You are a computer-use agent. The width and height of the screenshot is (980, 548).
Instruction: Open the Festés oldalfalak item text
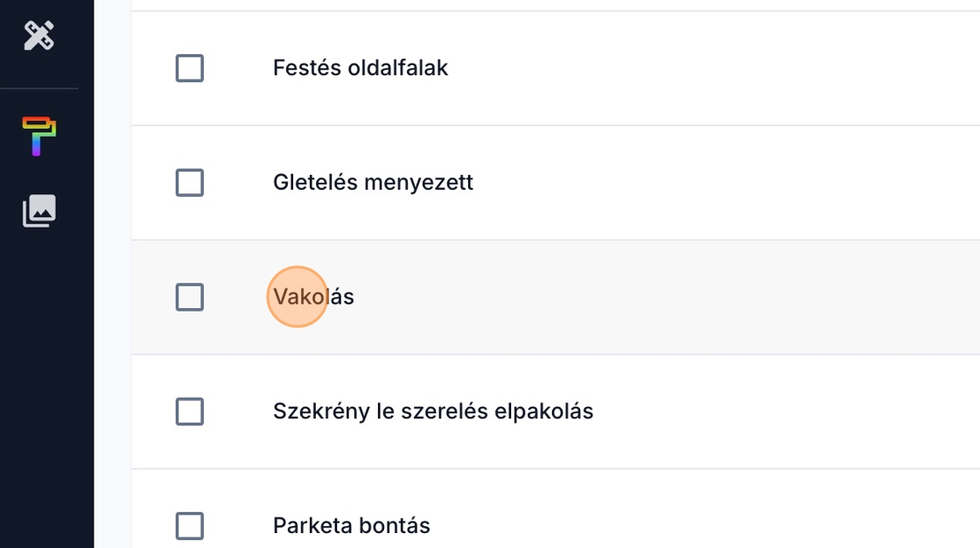pyautogui.click(x=360, y=68)
